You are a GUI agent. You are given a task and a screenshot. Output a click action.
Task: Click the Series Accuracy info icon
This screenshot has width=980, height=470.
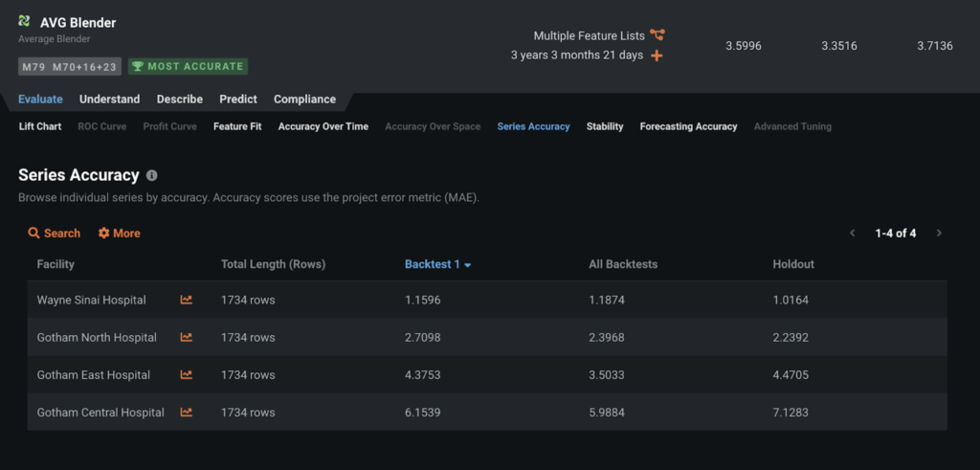click(x=151, y=175)
